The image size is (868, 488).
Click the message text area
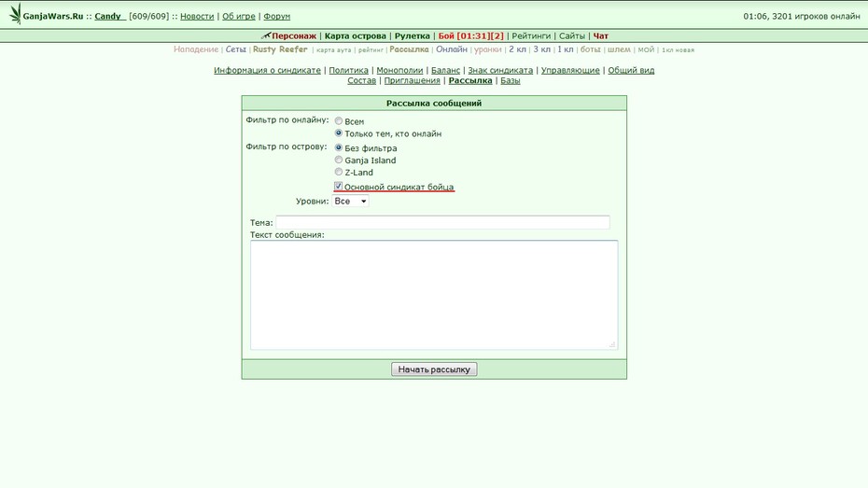click(x=434, y=294)
